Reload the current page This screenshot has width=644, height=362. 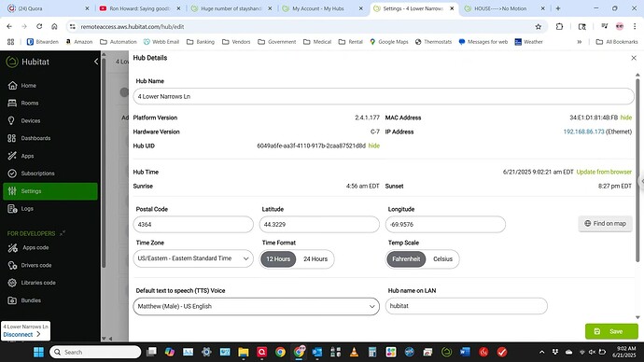tap(39, 26)
